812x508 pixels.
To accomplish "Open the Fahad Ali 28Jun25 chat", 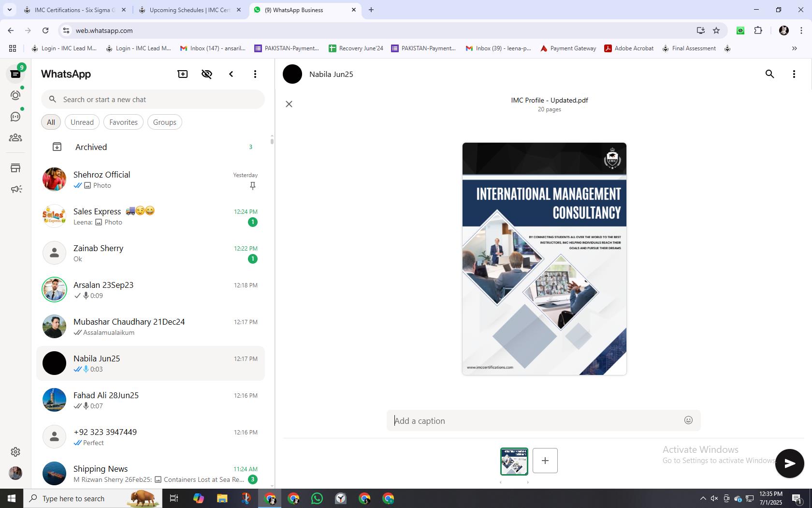I will 151,400.
